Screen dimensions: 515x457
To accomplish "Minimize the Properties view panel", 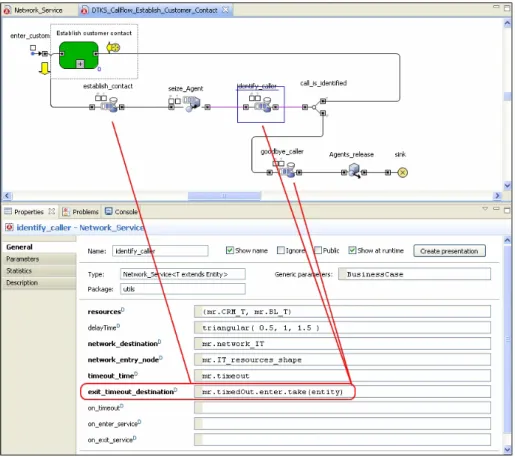I will (496, 209).
